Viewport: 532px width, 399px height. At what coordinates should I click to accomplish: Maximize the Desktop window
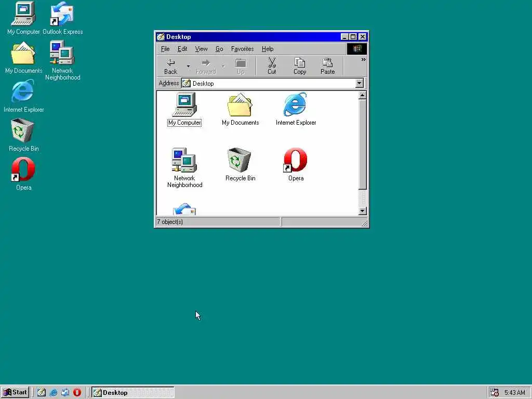[x=353, y=37]
